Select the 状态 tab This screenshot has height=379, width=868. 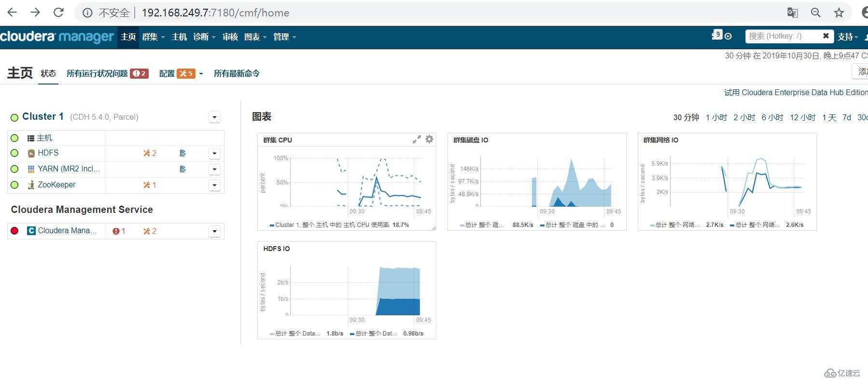point(48,73)
